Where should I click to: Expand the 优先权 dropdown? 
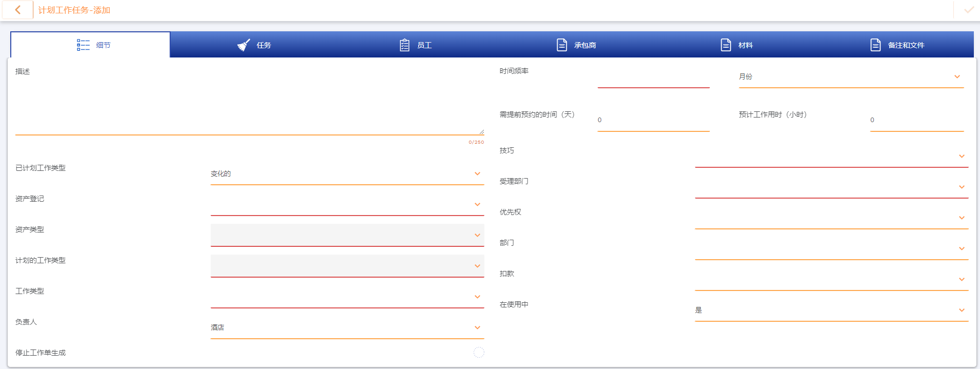pyautogui.click(x=831, y=218)
